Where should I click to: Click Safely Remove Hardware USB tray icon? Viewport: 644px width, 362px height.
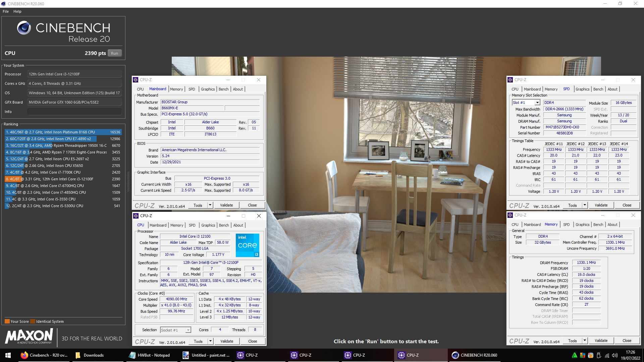[x=599, y=355]
